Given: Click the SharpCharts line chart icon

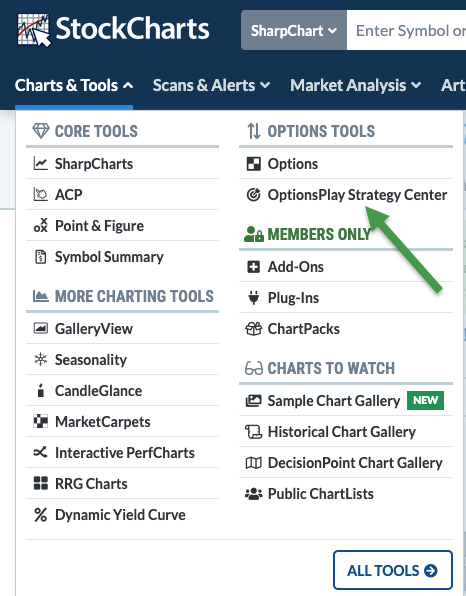Looking at the screenshot, I should [40, 164].
